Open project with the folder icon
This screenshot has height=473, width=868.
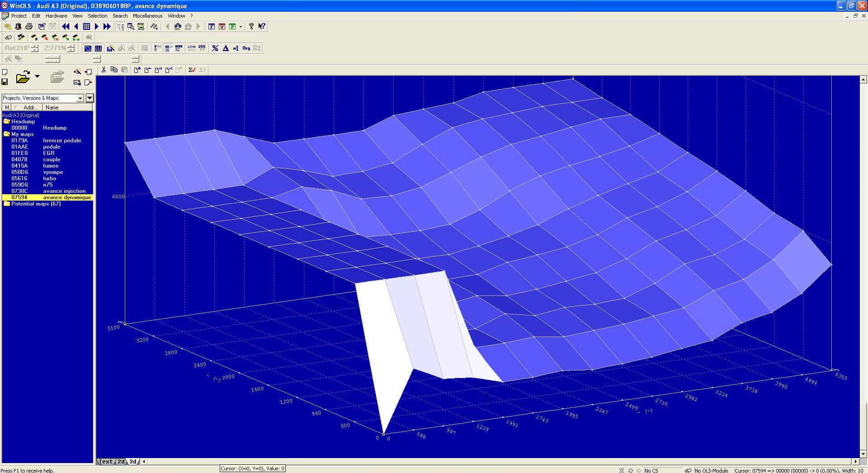[23, 77]
